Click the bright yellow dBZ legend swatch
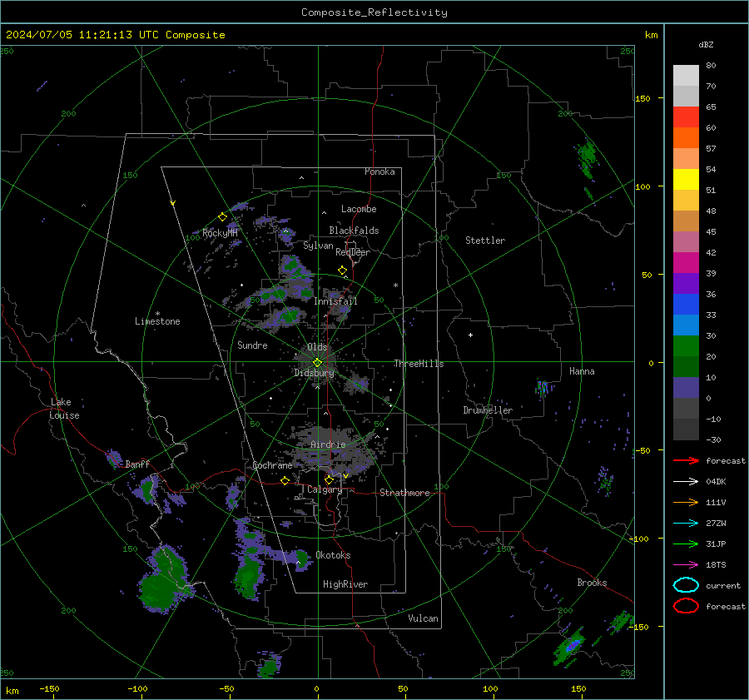 click(x=686, y=179)
